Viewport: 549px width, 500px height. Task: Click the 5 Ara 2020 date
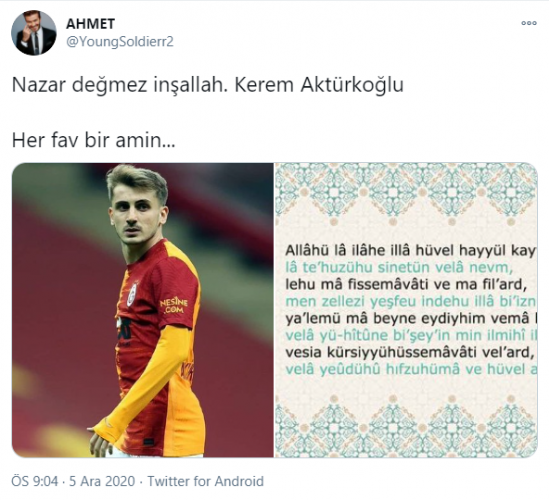102,481
